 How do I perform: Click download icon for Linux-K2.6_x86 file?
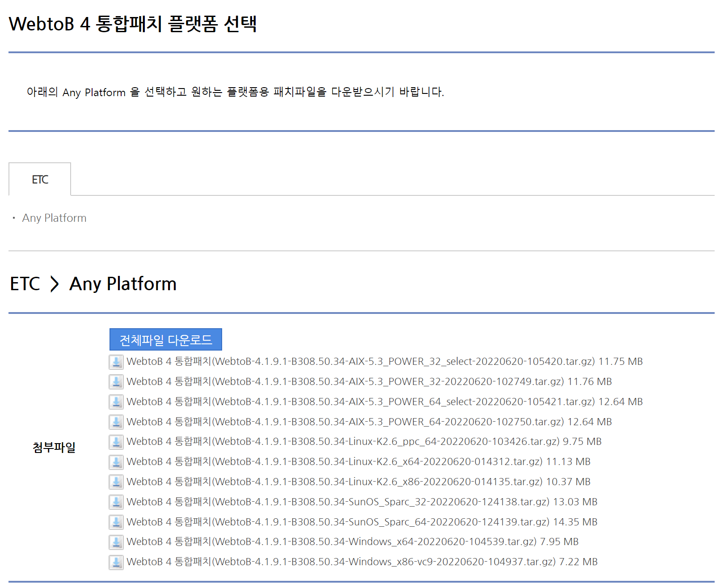tap(116, 482)
